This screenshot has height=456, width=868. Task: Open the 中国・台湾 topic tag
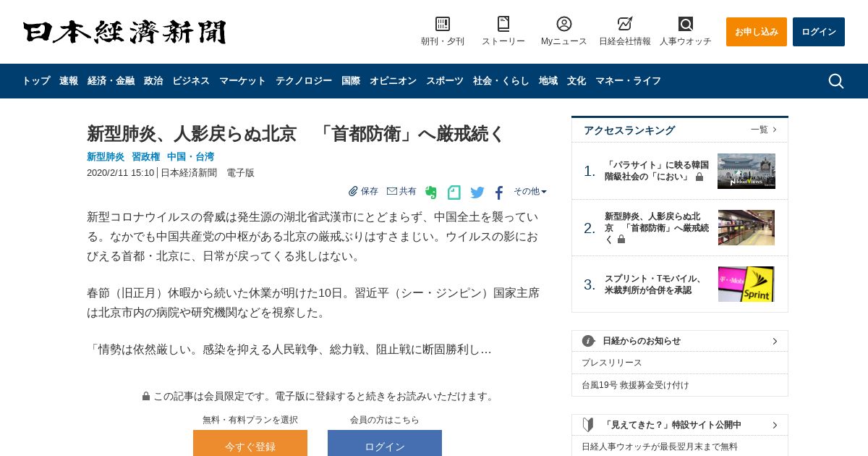click(x=191, y=156)
